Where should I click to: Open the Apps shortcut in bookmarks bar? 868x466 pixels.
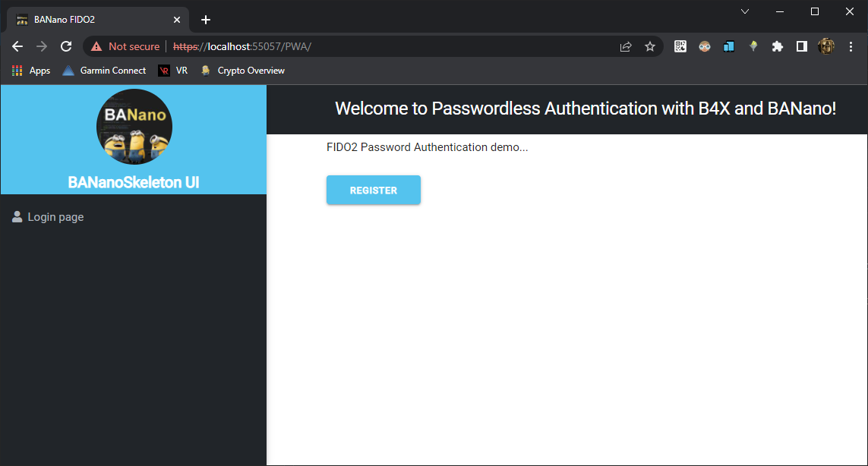(x=31, y=71)
